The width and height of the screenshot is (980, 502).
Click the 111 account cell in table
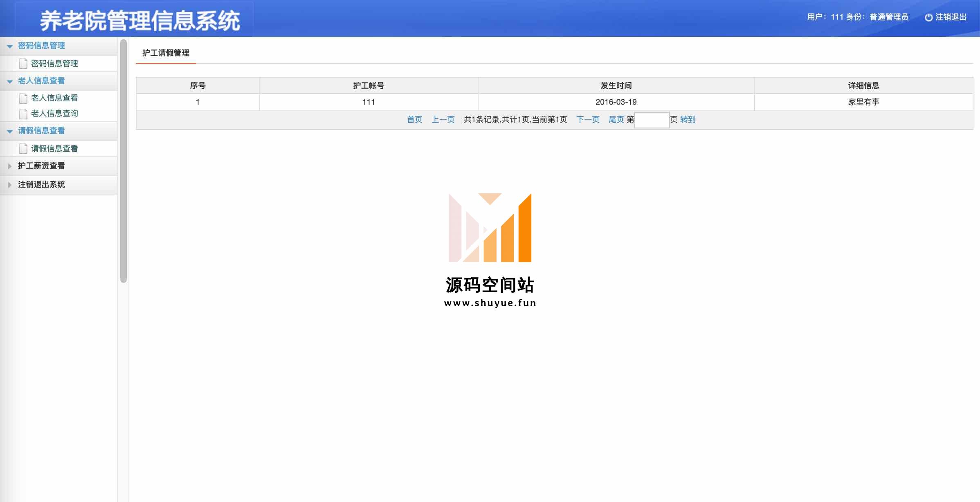click(369, 102)
